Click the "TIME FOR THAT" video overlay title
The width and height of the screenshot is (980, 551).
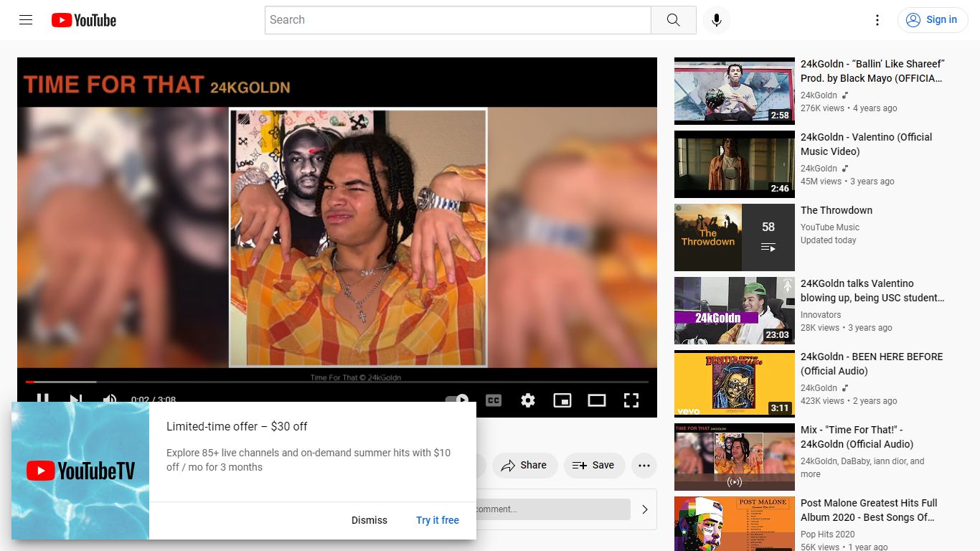pyautogui.click(x=114, y=85)
